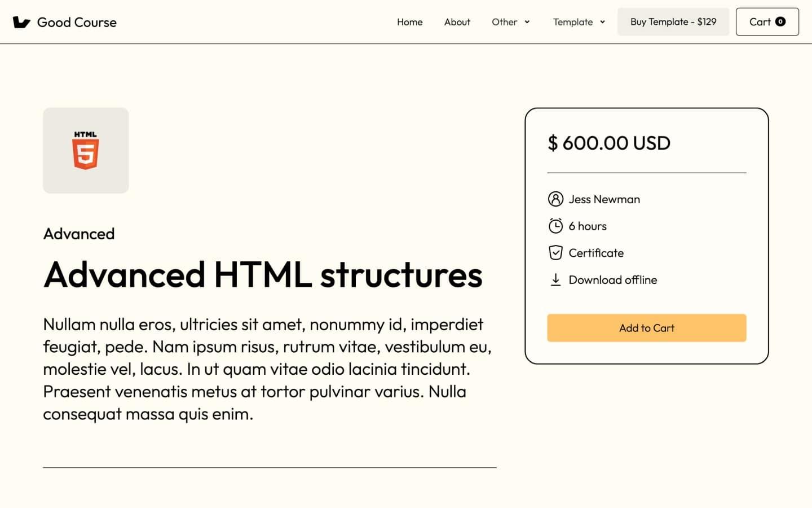Click the Good Course bird logo icon
The height and width of the screenshot is (508, 812).
(x=21, y=22)
